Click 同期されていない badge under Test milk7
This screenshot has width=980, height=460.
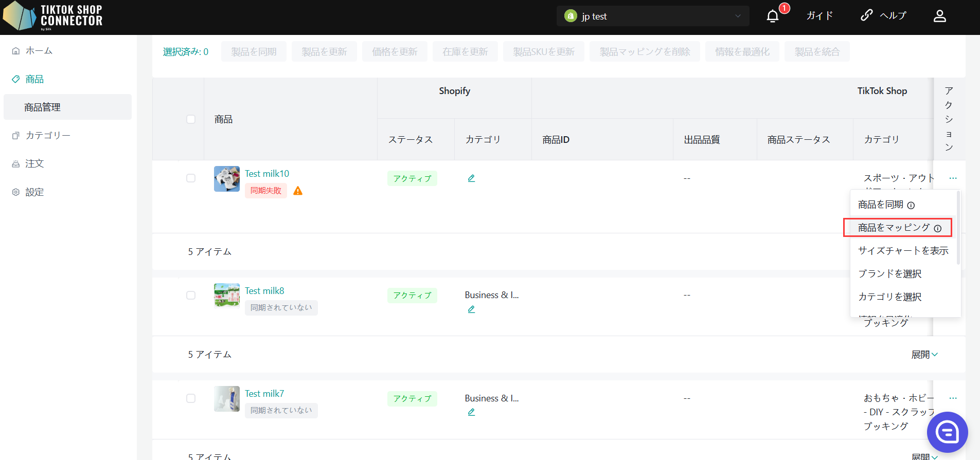[x=281, y=411]
